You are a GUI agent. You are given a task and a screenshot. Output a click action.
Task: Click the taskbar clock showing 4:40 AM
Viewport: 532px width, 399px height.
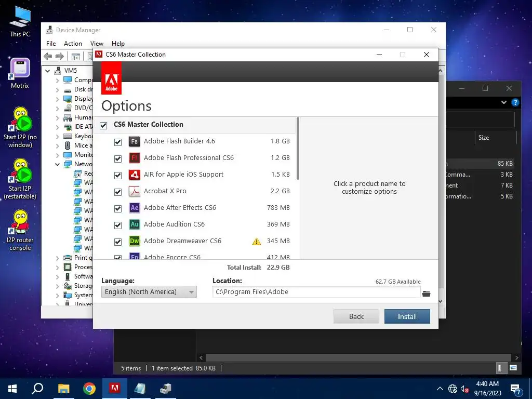[x=487, y=389]
